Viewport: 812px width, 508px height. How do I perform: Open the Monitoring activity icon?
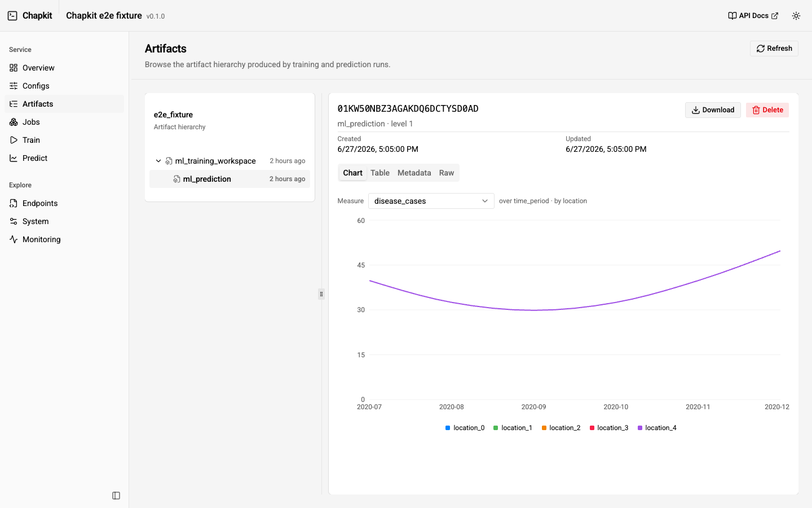point(14,239)
